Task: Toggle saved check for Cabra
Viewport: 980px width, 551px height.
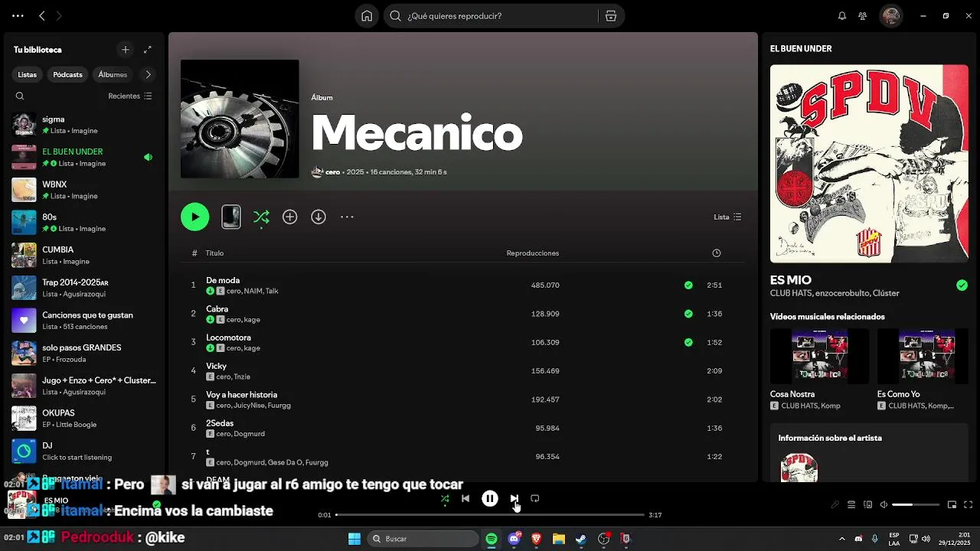Action: pyautogui.click(x=688, y=314)
